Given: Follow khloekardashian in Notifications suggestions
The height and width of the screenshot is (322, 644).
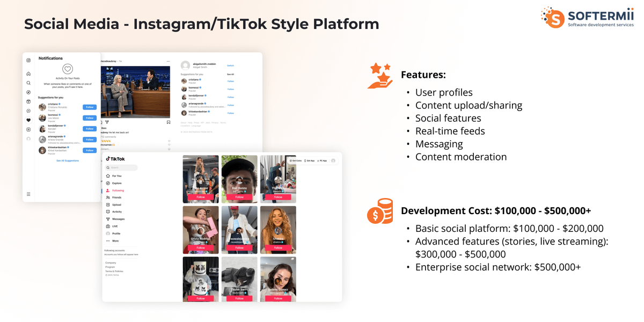Looking at the screenshot, I should click(x=90, y=150).
